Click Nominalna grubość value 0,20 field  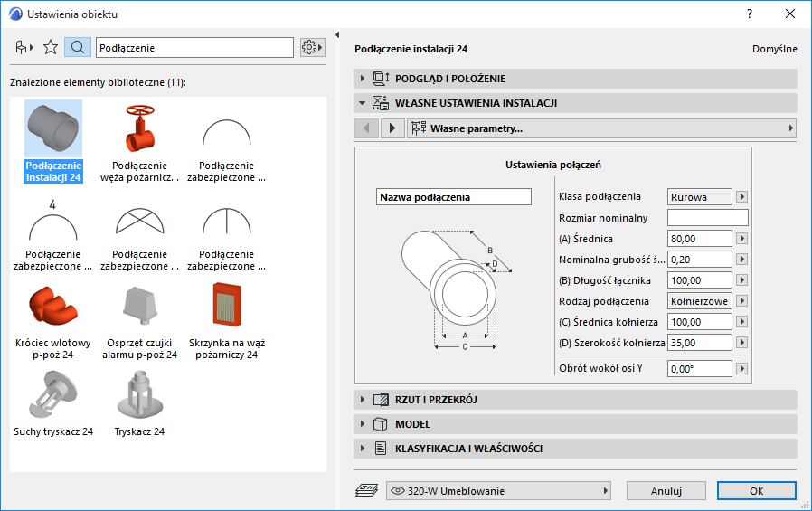(700, 260)
